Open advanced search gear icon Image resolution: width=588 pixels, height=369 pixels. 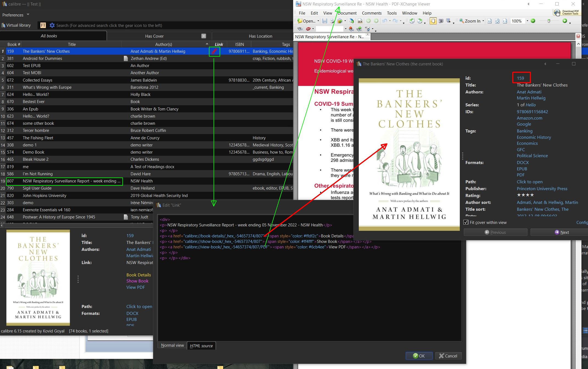(52, 25)
